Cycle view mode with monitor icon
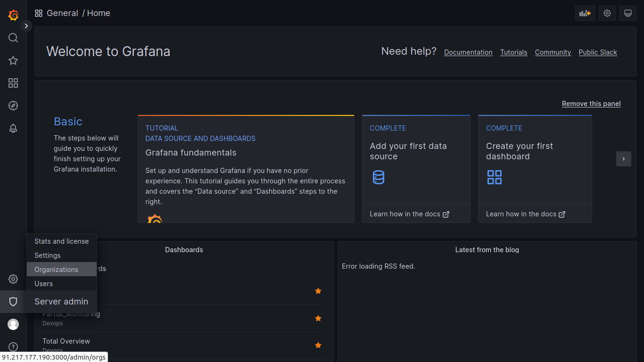 627,13
